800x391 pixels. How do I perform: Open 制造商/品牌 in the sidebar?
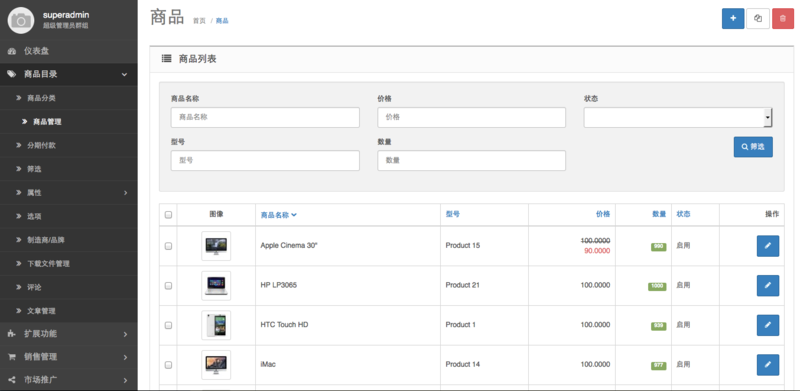click(x=68, y=240)
